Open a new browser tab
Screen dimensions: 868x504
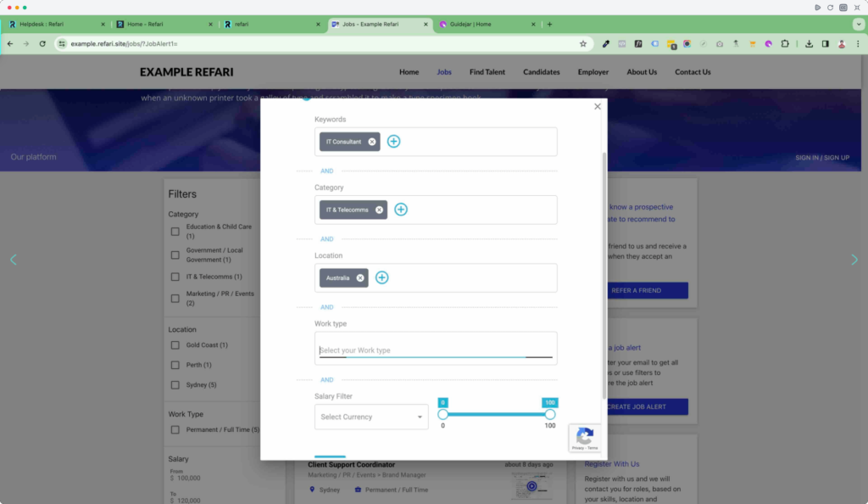[x=549, y=25]
